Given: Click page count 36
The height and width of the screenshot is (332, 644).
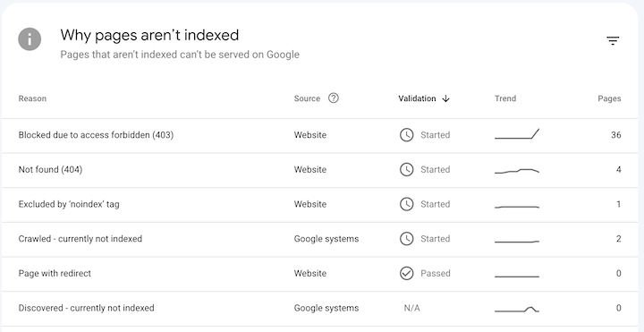Looking at the screenshot, I should pyautogui.click(x=615, y=135).
